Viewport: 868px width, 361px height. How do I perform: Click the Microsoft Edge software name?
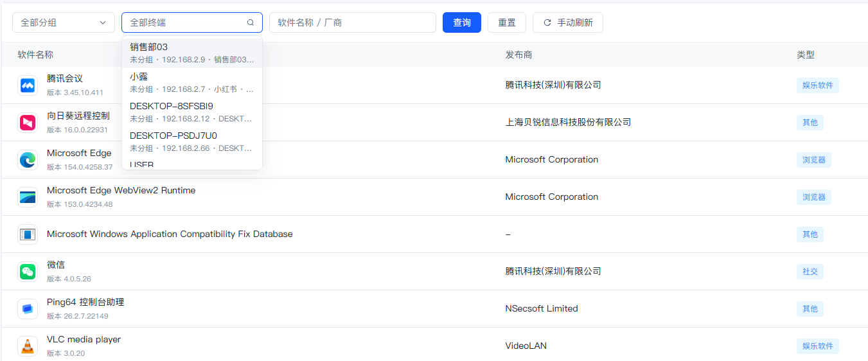[79, 153]
